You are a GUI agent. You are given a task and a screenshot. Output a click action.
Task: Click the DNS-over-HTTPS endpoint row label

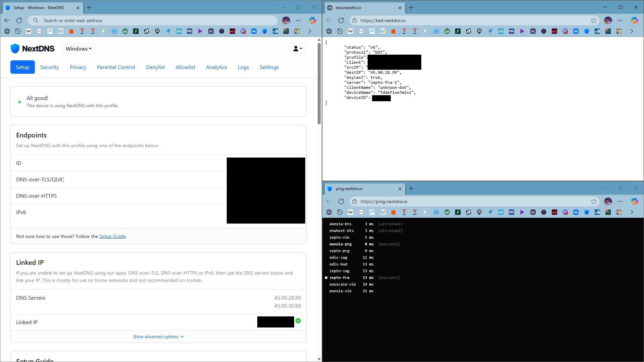pyautogui.click(x=36, y=196)
